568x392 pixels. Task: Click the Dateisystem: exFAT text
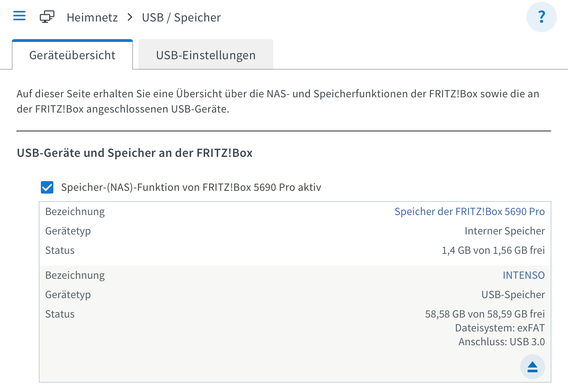(x=500, y=328)
